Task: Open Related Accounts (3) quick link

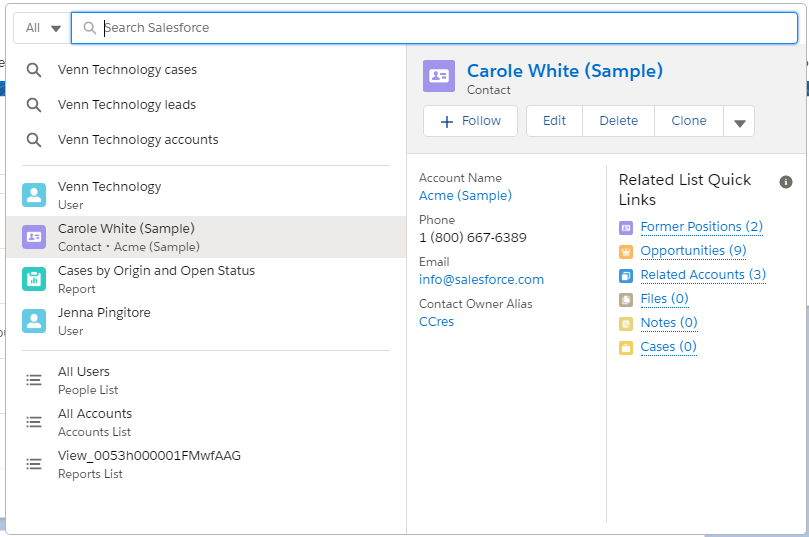Action: [x=703, y=274]
